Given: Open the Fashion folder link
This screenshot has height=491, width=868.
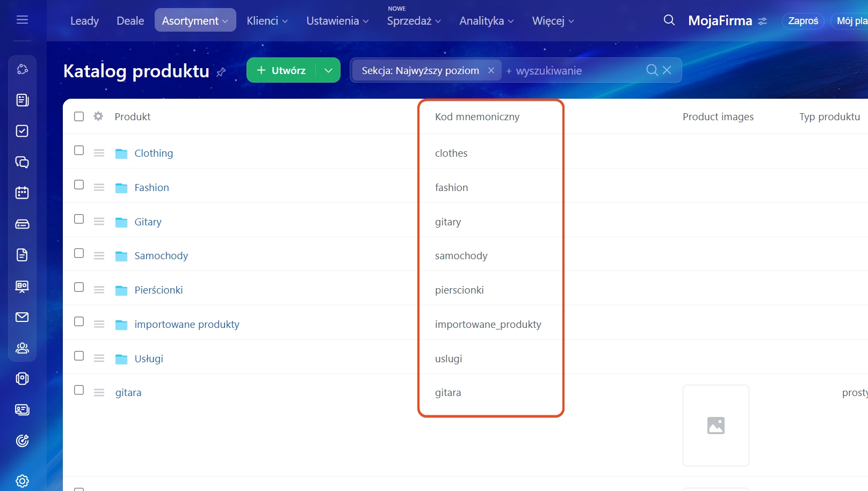Looking at the screenshot, I should (151, 187).
